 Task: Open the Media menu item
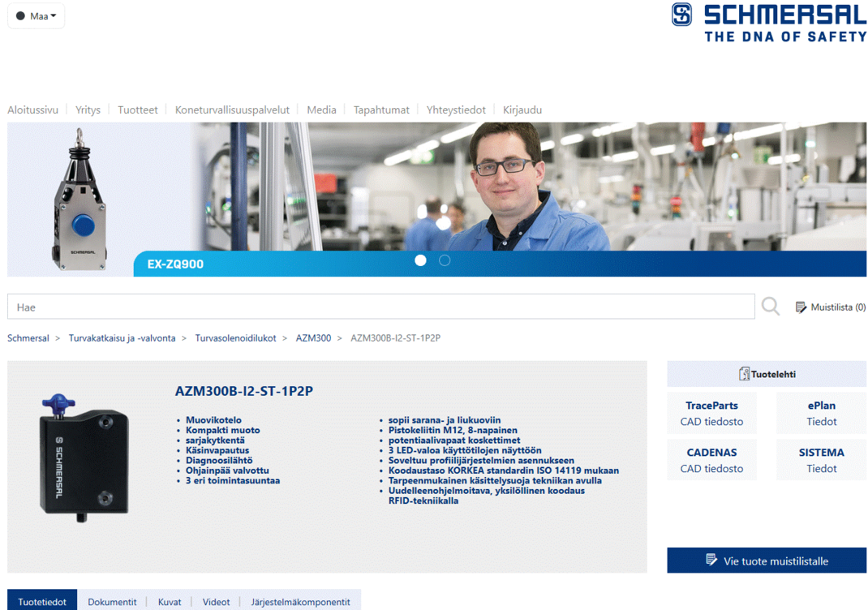pos(321,110)
